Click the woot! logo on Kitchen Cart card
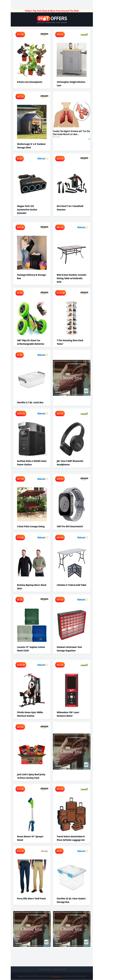This screenshot has width=116, height=980. click(x=84, y=35)
